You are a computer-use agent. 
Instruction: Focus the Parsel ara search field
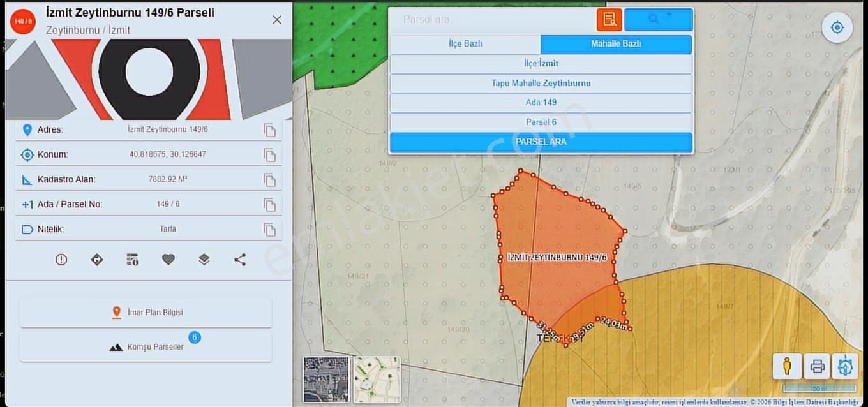tap(493, 19)
